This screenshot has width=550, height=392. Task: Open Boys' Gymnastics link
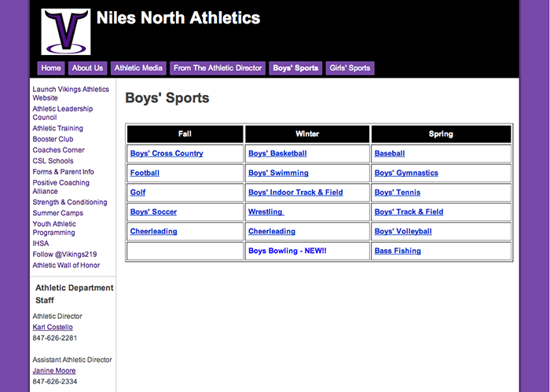(406, 173)
